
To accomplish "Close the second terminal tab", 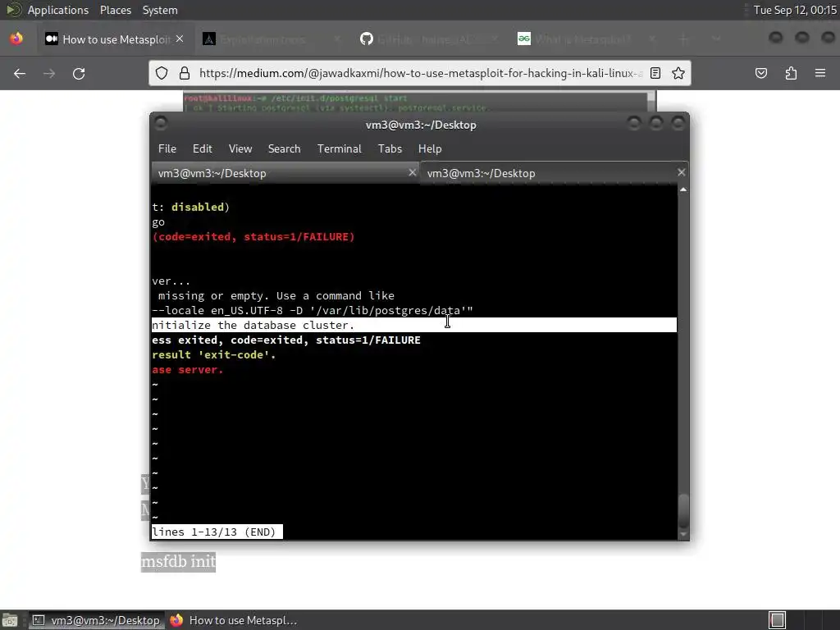I will click(x=681, y=172).
